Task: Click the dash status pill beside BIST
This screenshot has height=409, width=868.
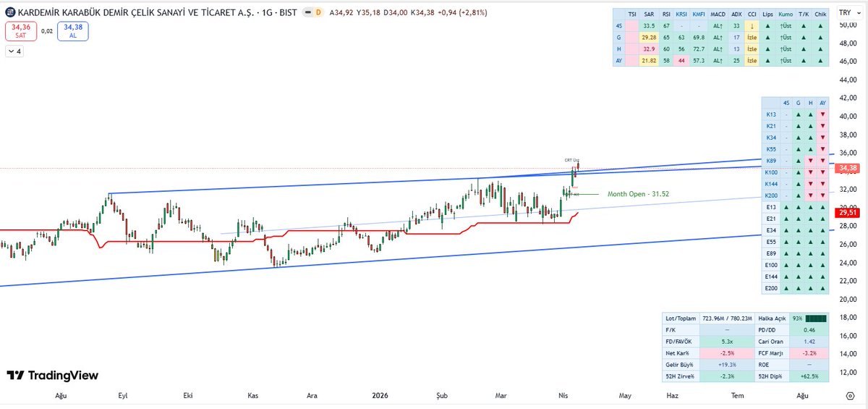Action: click(307, 12)
